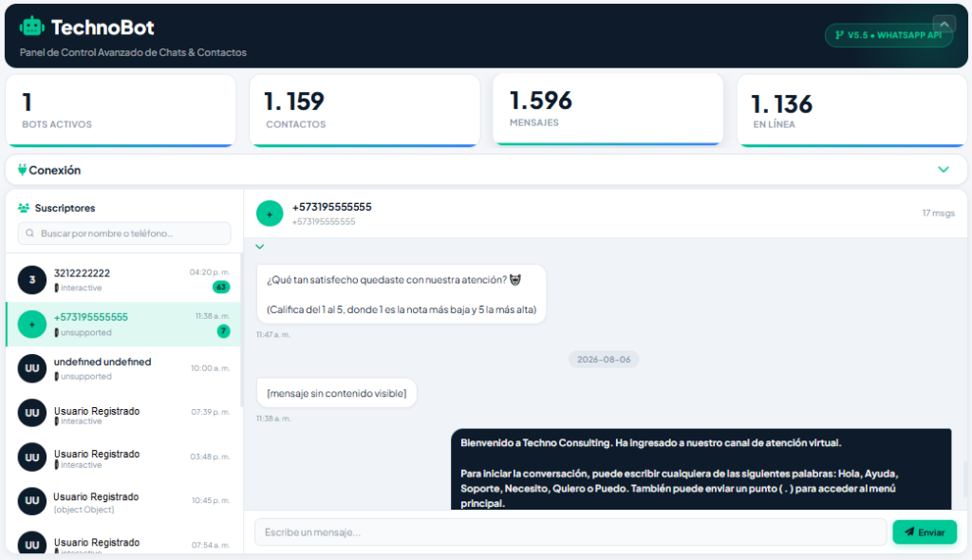The height and width of the screenshot is (560, 972).
Task: Click the satisfaction survey message bubble
Action: pos(402,294)
